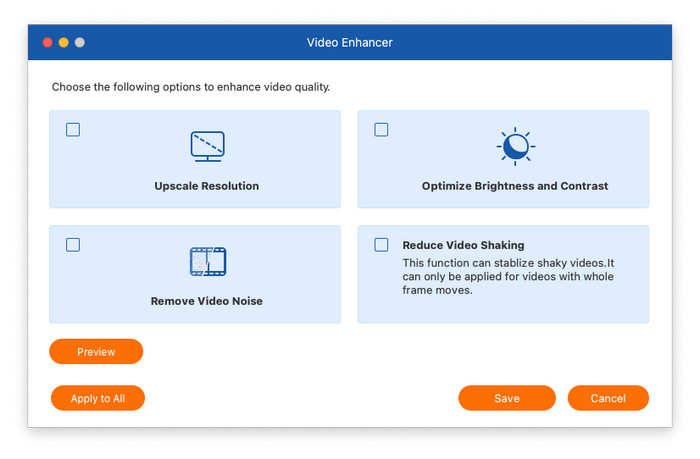Click the Video Enhancer title bar
Viewport: 700px width, 459px height.
[x=350, y=43]
